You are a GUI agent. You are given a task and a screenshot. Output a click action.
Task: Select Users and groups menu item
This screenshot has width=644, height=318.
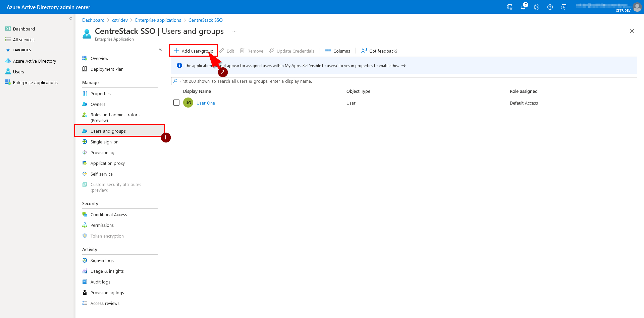pyautogui.click(x=119, y=131)
